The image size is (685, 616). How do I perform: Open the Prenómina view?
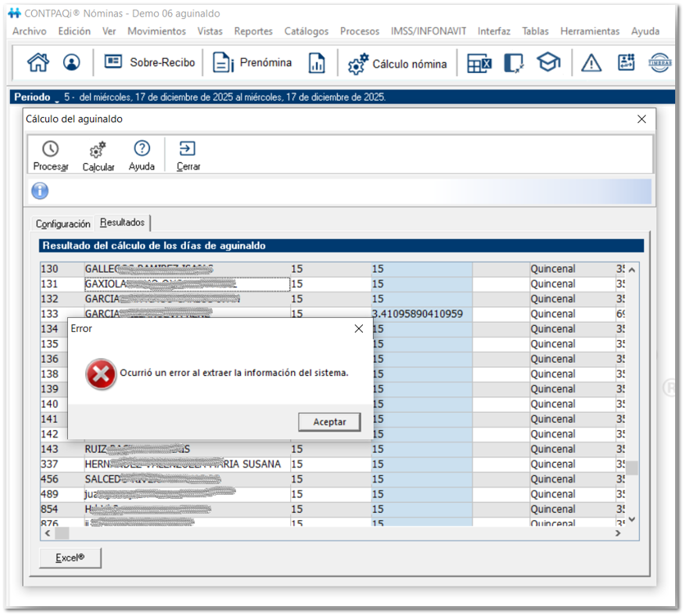point(252,63)
